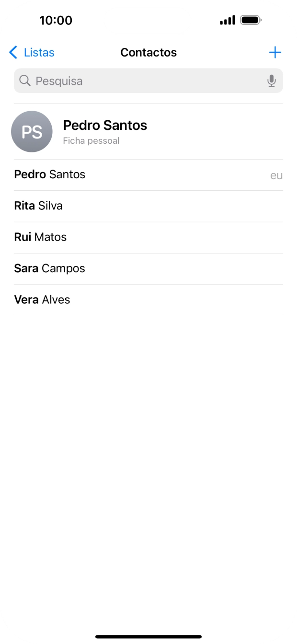Open Sara Campos contact details
297x644 pixels.
point(49,268)
